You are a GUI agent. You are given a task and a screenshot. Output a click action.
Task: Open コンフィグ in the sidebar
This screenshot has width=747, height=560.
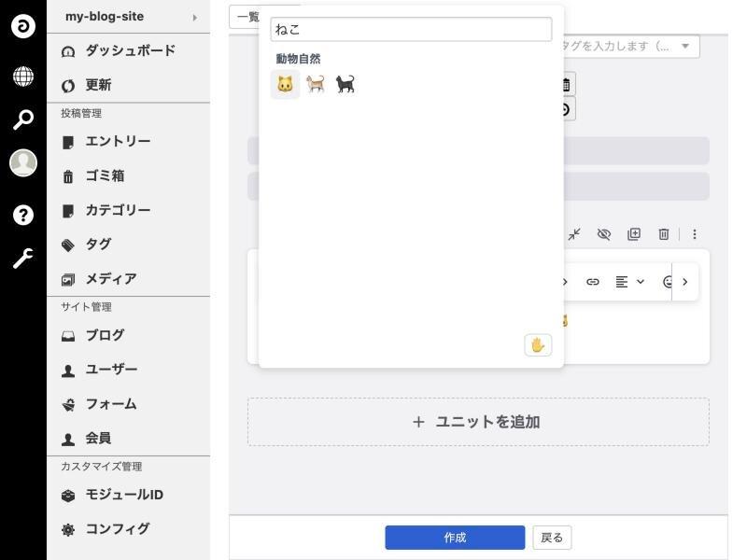tap(129, 529)
